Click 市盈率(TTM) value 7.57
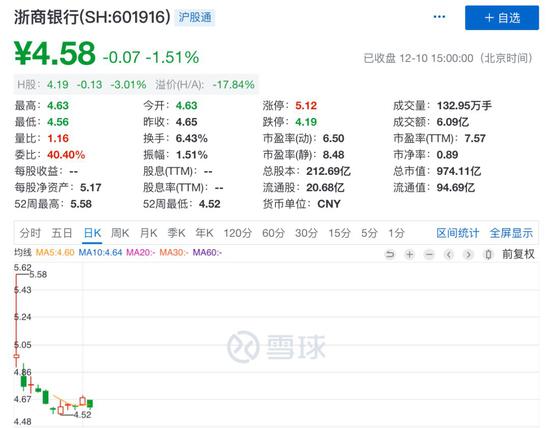550x428 pixels. pos(475,138)
